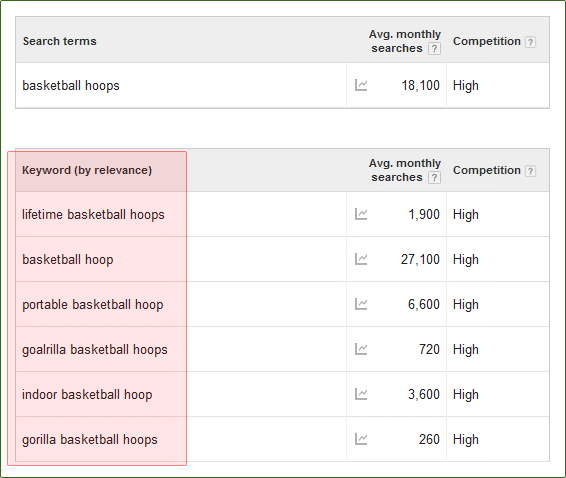View trend chart for indoor basketball hoop
This screenshot has height=478, width=566.
[361, 394]
